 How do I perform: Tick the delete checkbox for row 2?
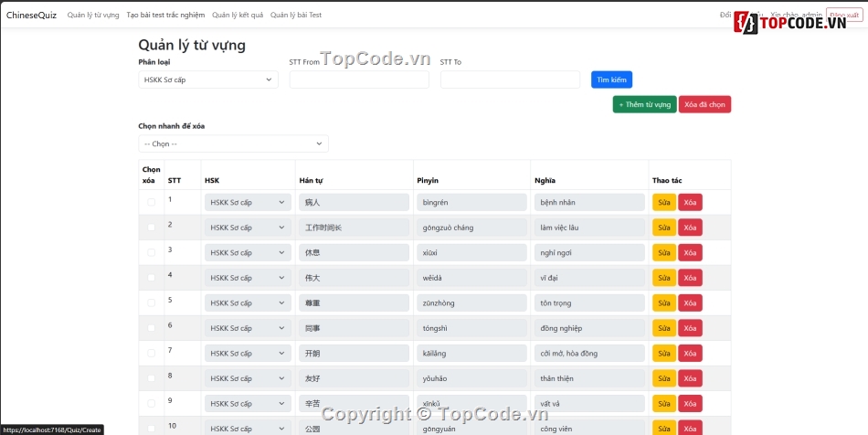coord(151,228)
